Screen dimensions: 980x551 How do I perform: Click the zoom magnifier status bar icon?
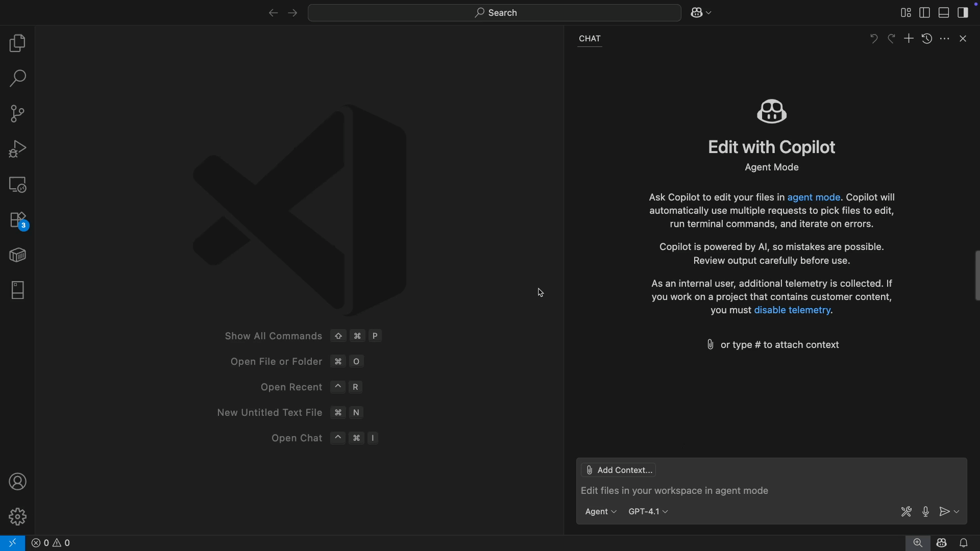(918, 543)
